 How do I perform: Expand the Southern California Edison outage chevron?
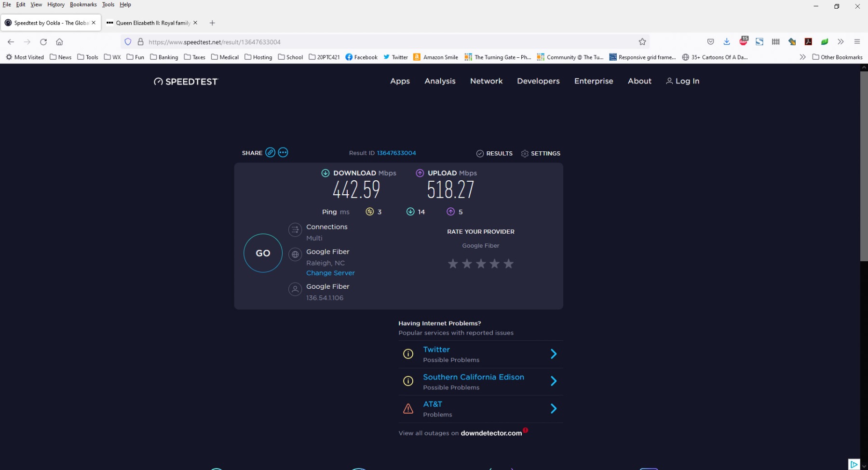tap(554, 381)
